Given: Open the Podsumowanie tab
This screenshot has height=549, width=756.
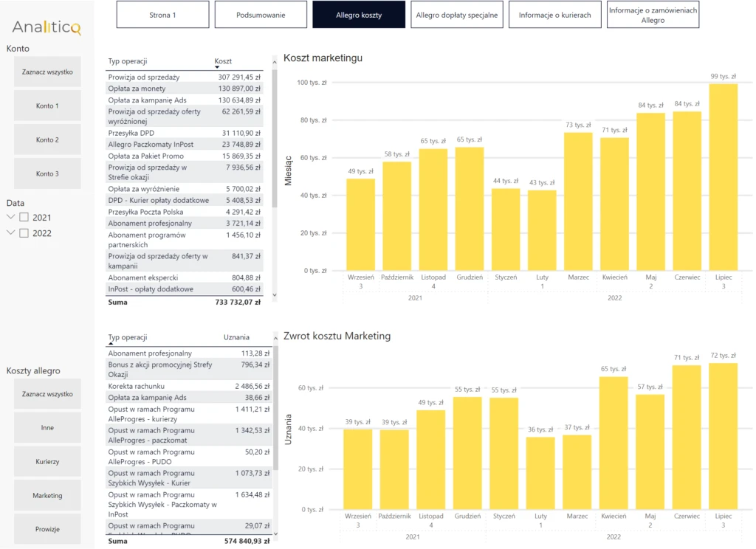Looking at the screenshot, I should [261, 15].
